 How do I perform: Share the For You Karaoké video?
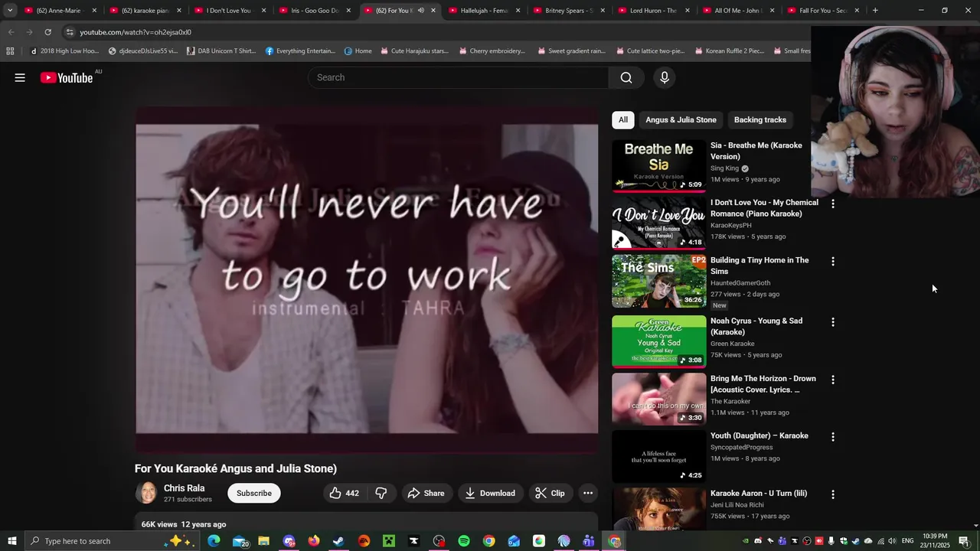coord(426,493)
